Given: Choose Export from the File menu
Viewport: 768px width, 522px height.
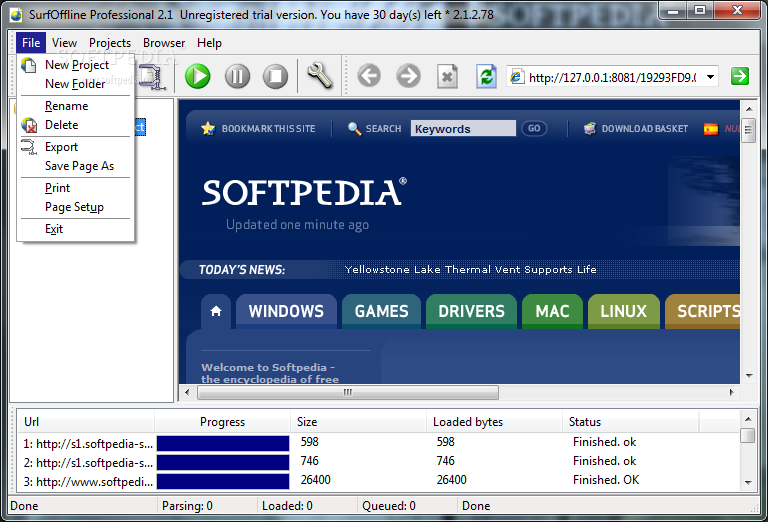Looking at the screenshot, I should [76, 147].
